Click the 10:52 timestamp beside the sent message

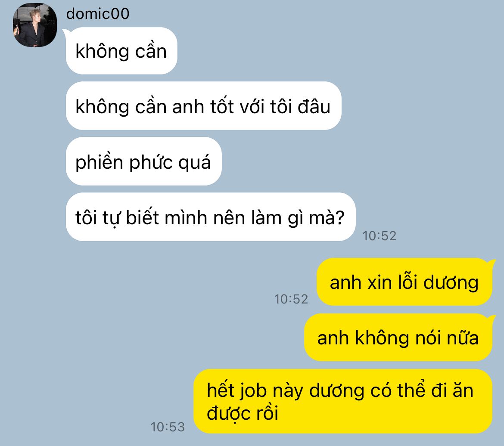[291, 299]
